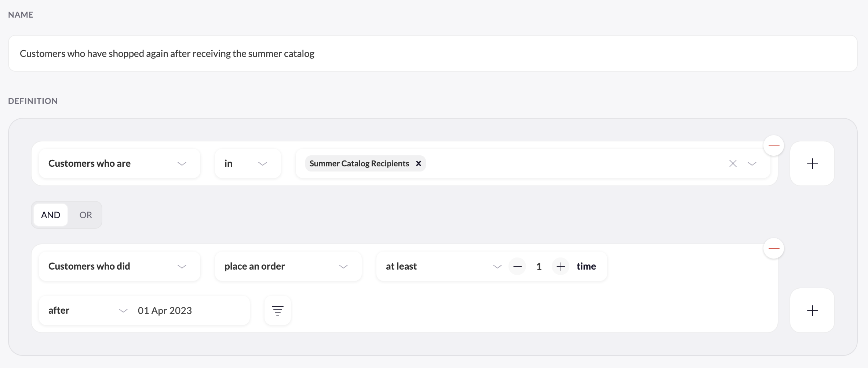868x368 pixels.
Task: Open the order filter options icon
Action: click(x=278, y=311)
